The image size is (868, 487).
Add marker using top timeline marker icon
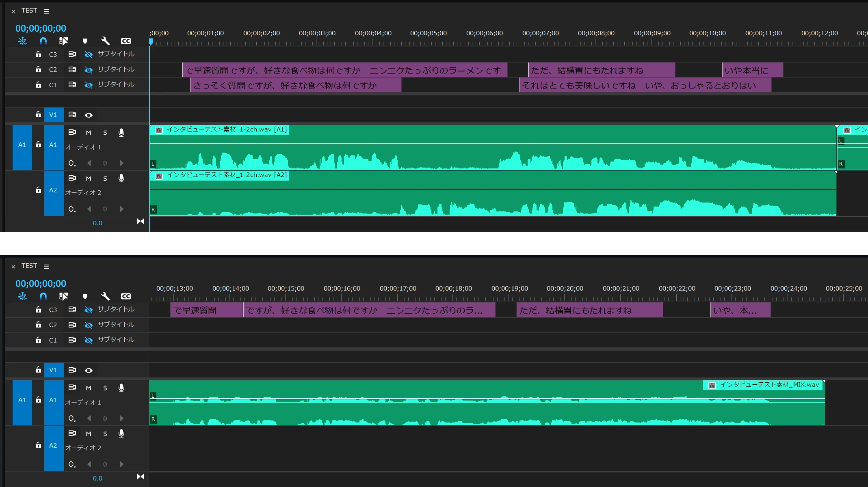85,41
